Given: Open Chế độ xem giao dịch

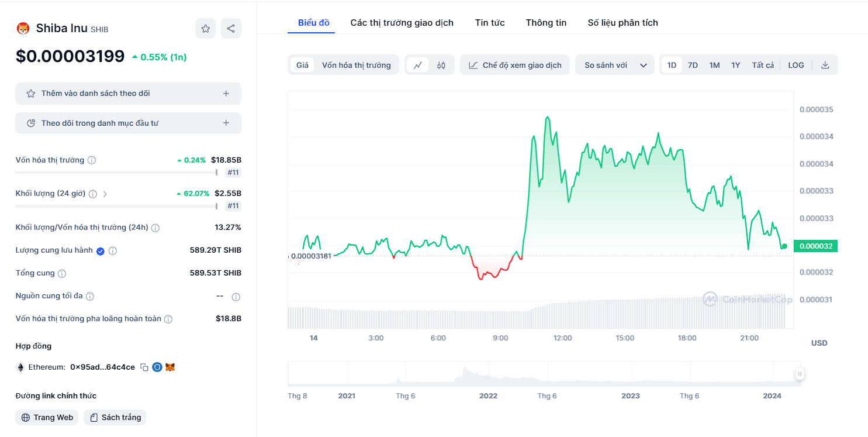Looking at the screenshot, I should [x=515, y=65].
